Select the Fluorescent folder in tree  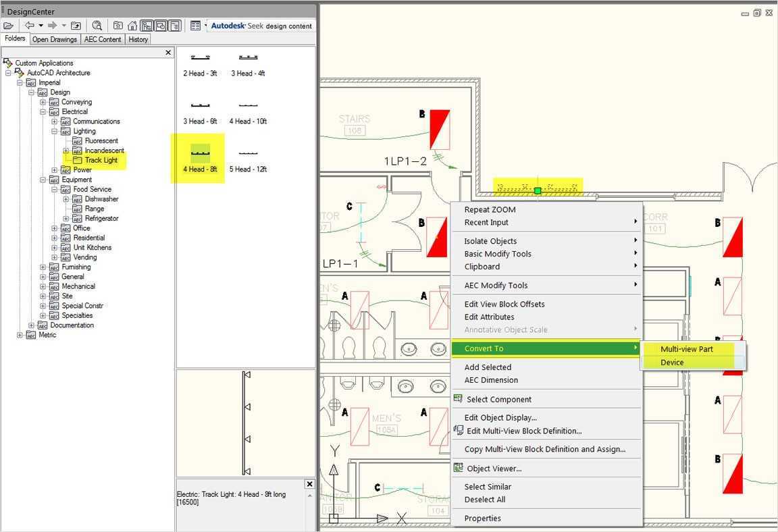[x=101, y=141]
